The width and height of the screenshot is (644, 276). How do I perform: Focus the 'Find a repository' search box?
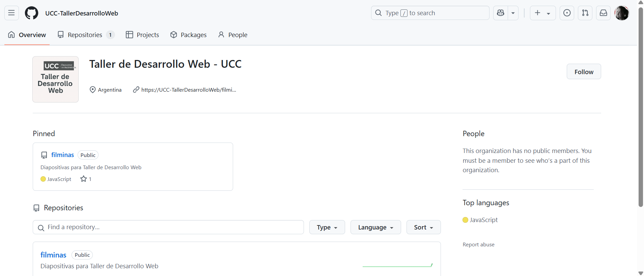(168, 227)
